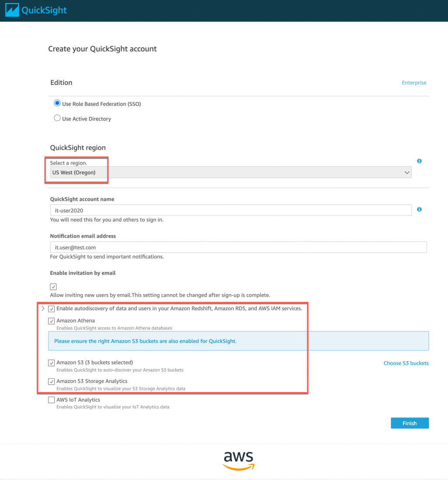
Task: Toggle the Amazon Athena checkbox
Action: tap(52, 321)
